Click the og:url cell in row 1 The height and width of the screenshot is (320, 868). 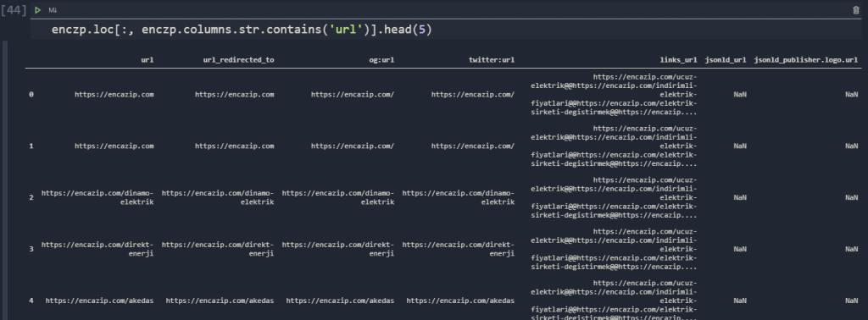[x=353, y=146]
